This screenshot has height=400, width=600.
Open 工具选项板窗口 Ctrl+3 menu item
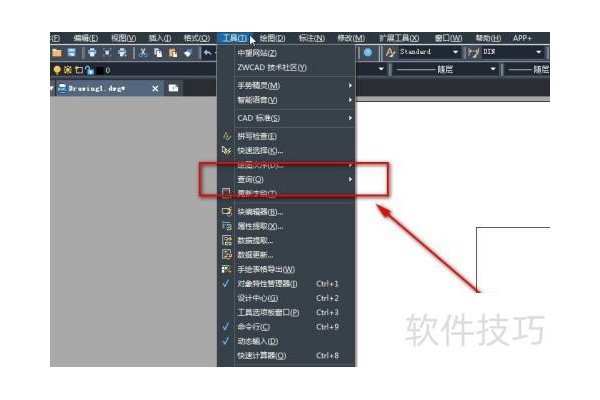point(286,312)
